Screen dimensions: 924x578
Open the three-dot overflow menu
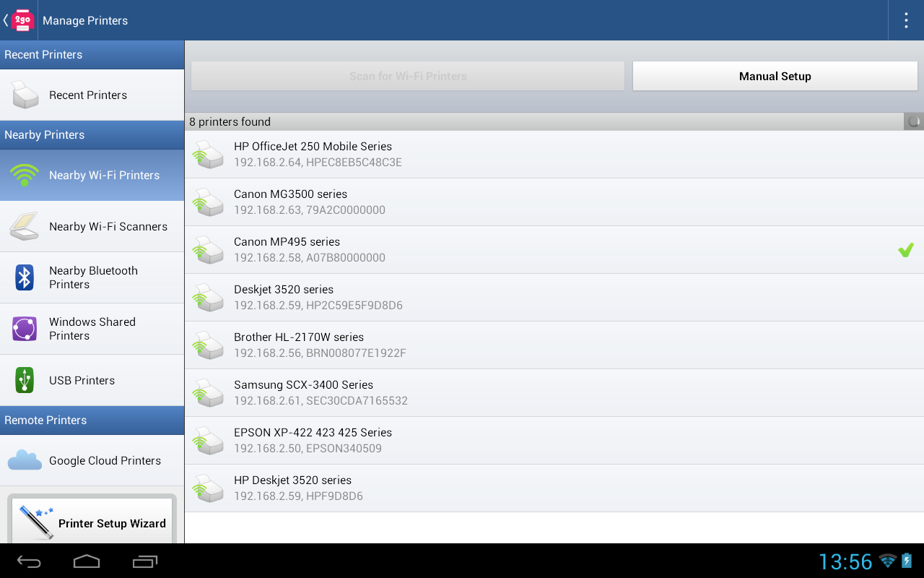pos(906,20)
